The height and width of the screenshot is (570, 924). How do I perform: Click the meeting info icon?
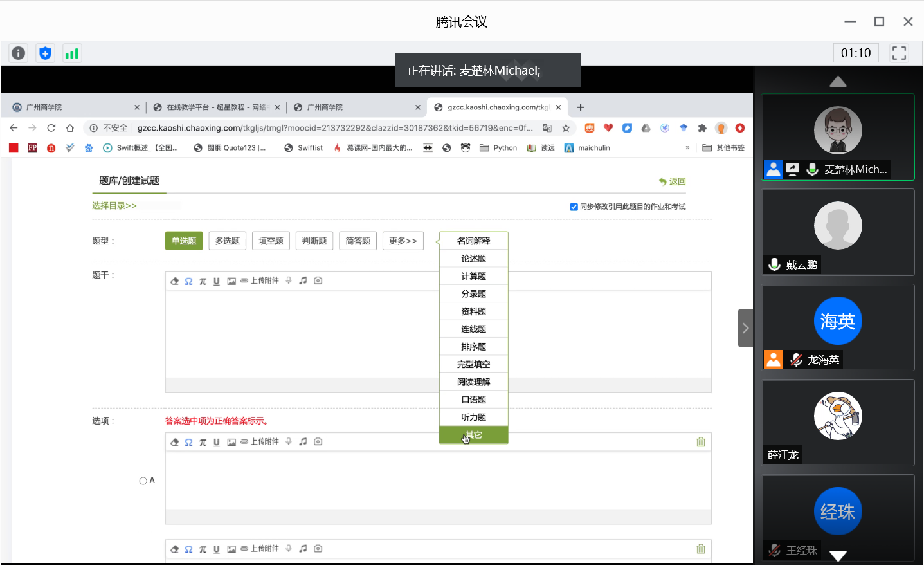click(19, 53)
